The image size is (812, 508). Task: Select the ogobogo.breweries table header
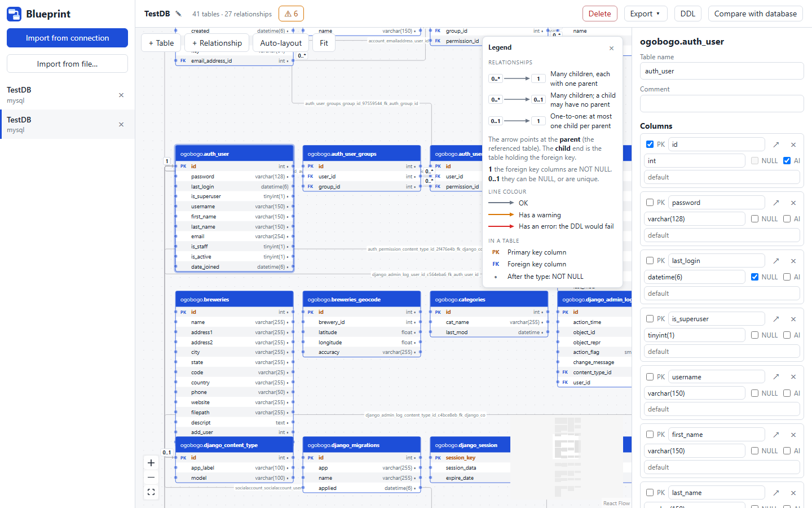pos(234,300)
